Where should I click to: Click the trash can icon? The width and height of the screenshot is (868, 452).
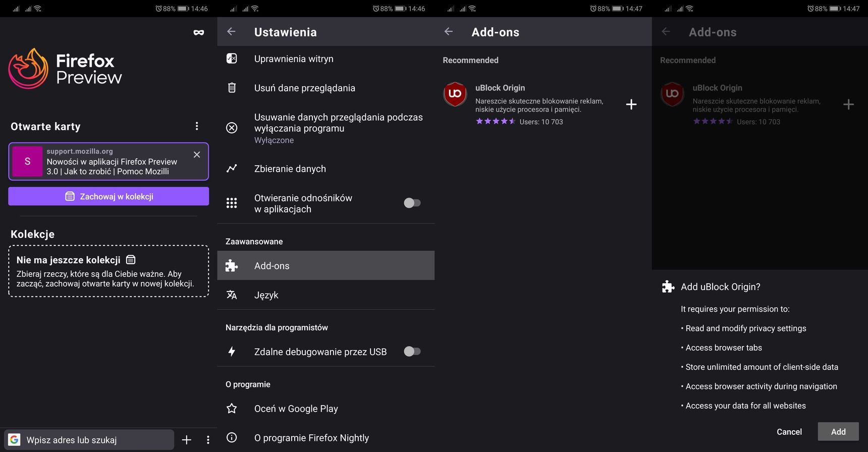point(232,88)
